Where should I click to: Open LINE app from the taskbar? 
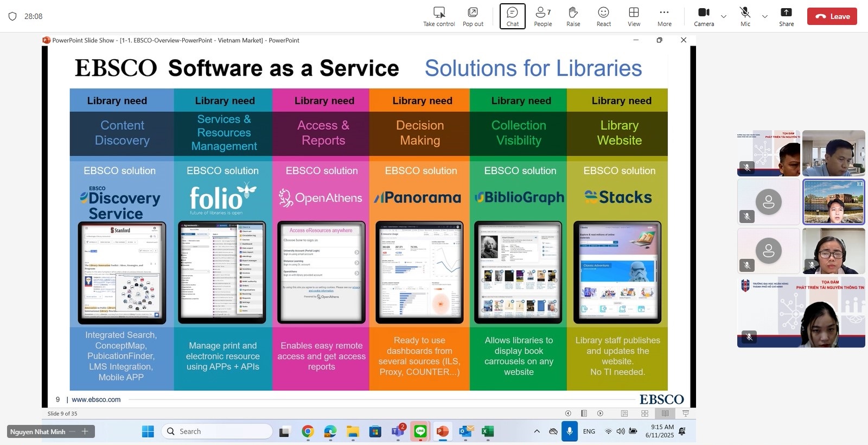[420, 431]
